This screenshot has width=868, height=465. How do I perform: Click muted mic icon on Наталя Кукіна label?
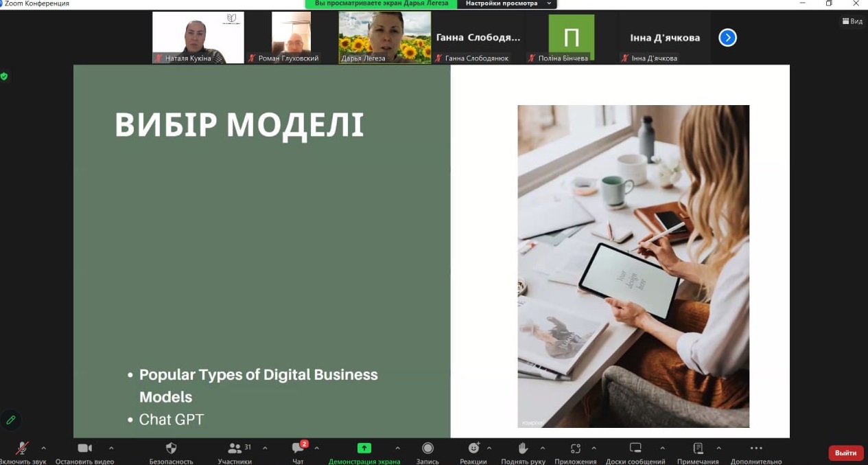click(x=159, y=58)
